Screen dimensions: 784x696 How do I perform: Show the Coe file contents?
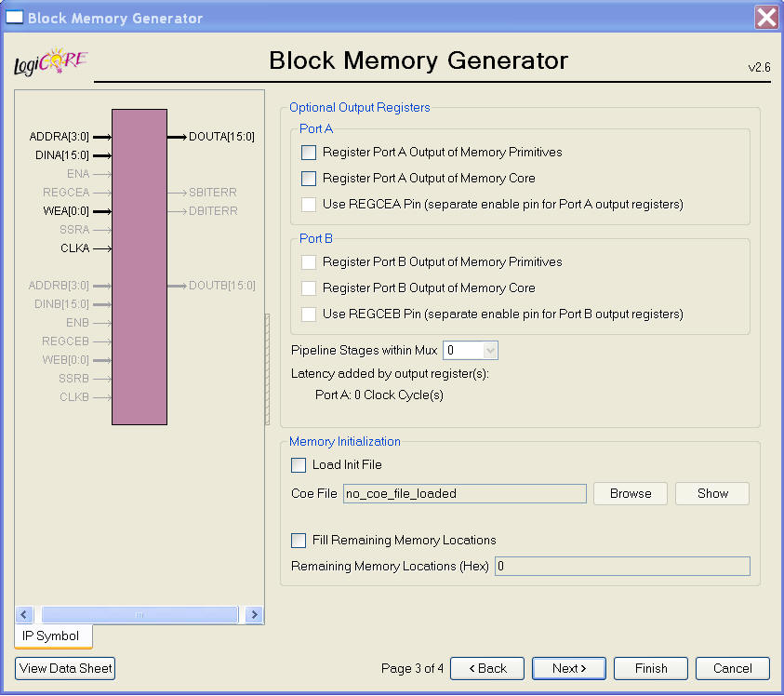pyautogui.click(x=712, y=494)
